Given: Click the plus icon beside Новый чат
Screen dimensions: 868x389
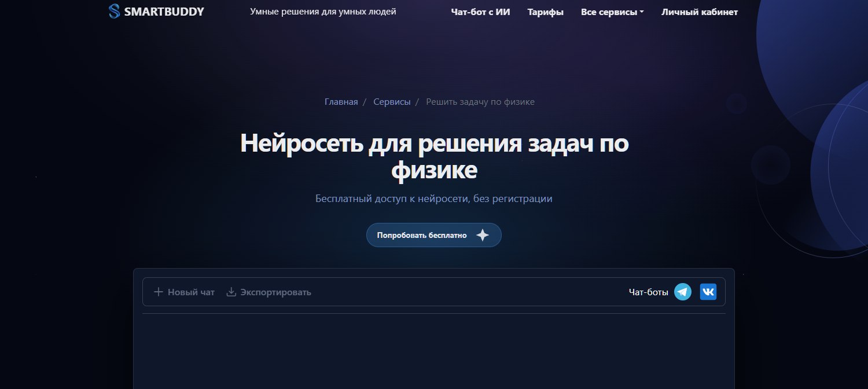Looking at the screenshot, I should pyautogui.click(x=159, y=292).
